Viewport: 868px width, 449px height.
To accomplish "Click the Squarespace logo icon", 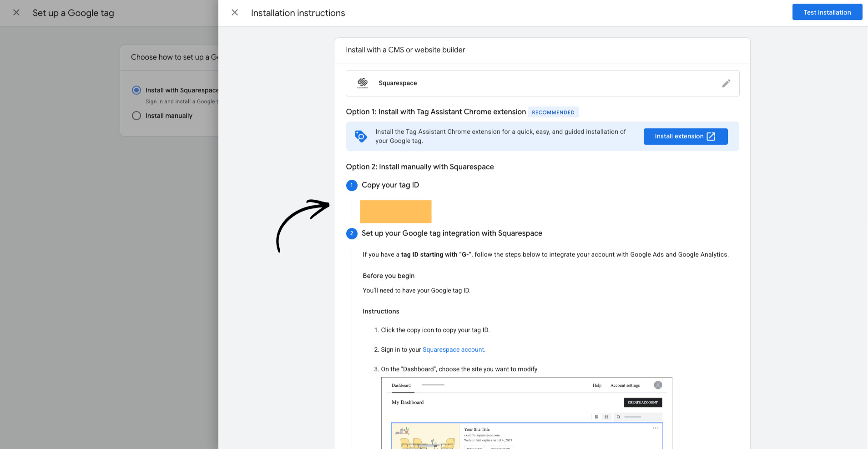I will (363, 83).
